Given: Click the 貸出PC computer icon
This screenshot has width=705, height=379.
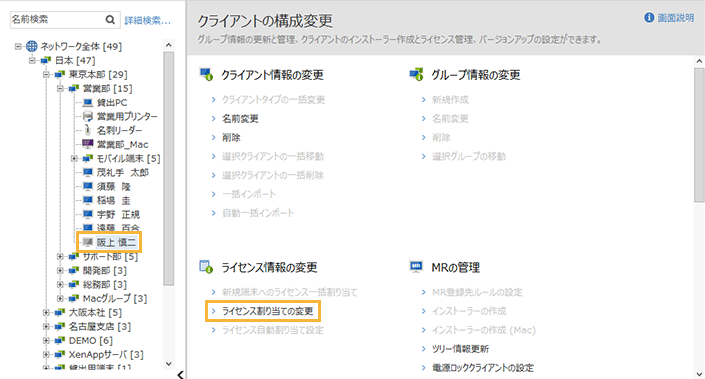Looking at the screenshot, I should click(88, 103).
